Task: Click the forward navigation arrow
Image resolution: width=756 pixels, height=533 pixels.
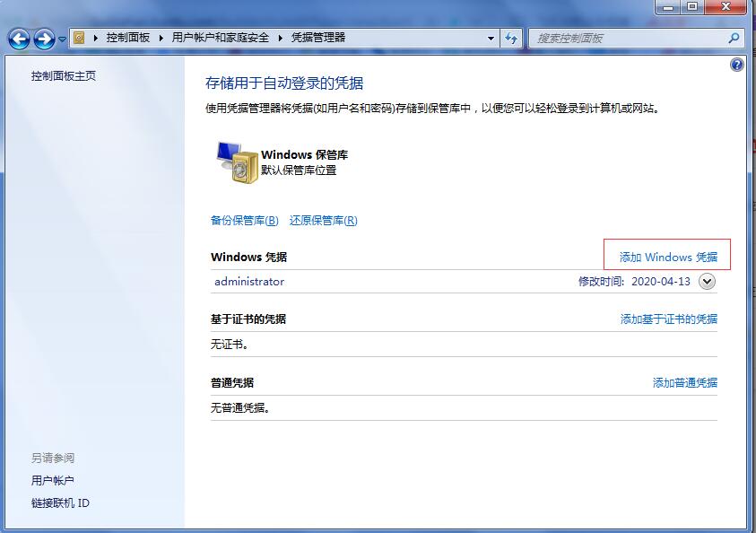Action: click(x=42, y=38)
